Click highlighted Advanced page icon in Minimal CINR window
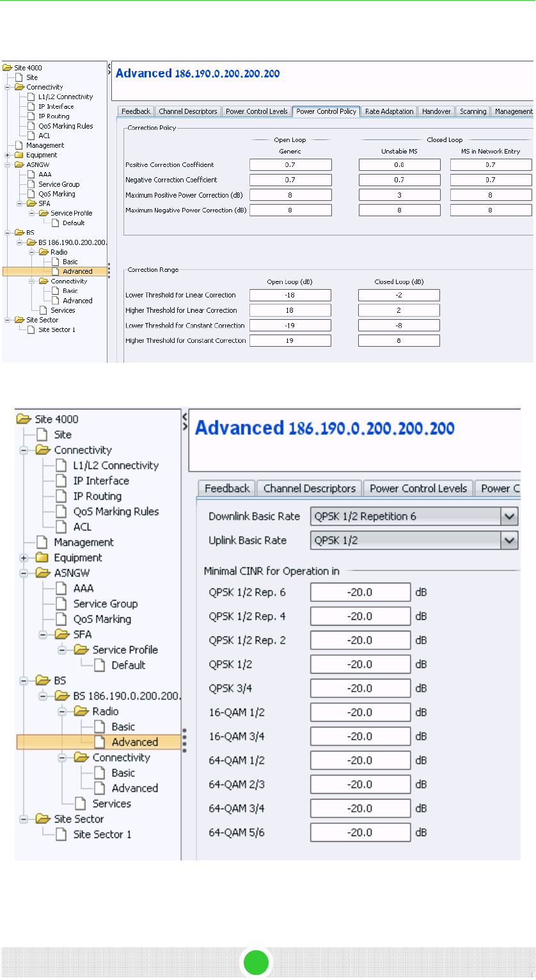Image resolution: width=536 pixels, height=980 pixels. pos(100,742)
